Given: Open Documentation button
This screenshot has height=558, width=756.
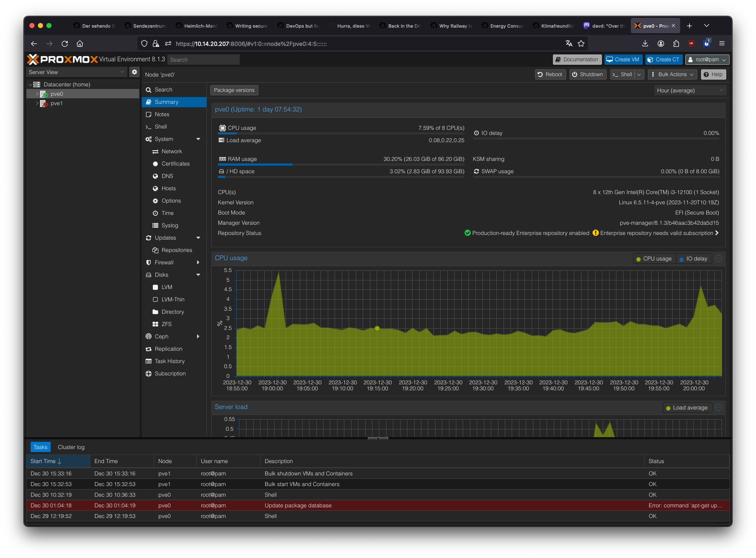Looking at the screenshot, I should (x=577, y=60).
